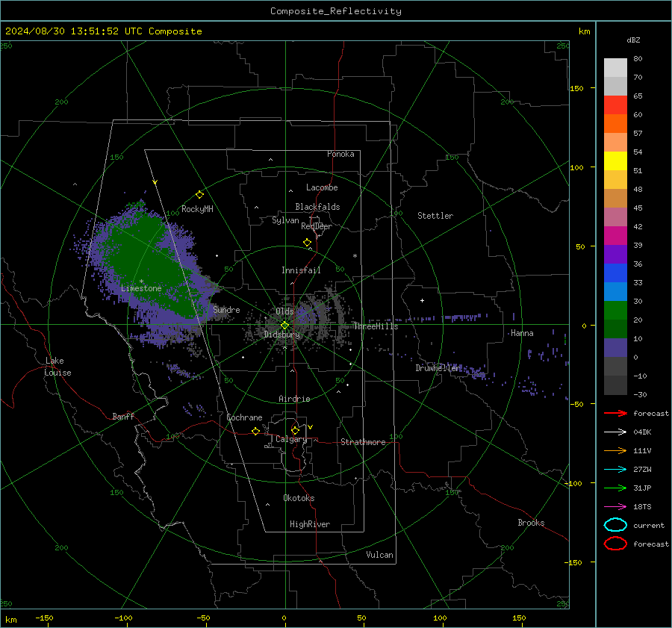Click the Okotoks label
This screenshot has width=672, height=628.
click(299, 498)
